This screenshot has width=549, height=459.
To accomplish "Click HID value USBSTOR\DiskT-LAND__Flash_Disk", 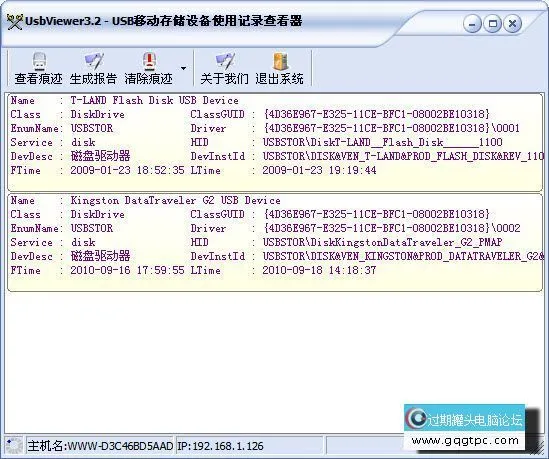I will tap(382, 142).
